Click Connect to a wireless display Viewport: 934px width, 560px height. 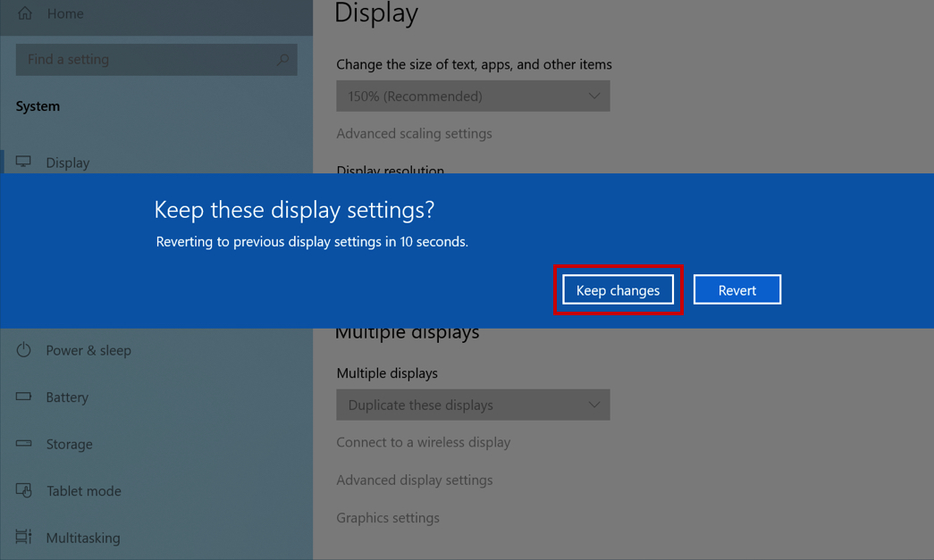(x=423, y=442)
